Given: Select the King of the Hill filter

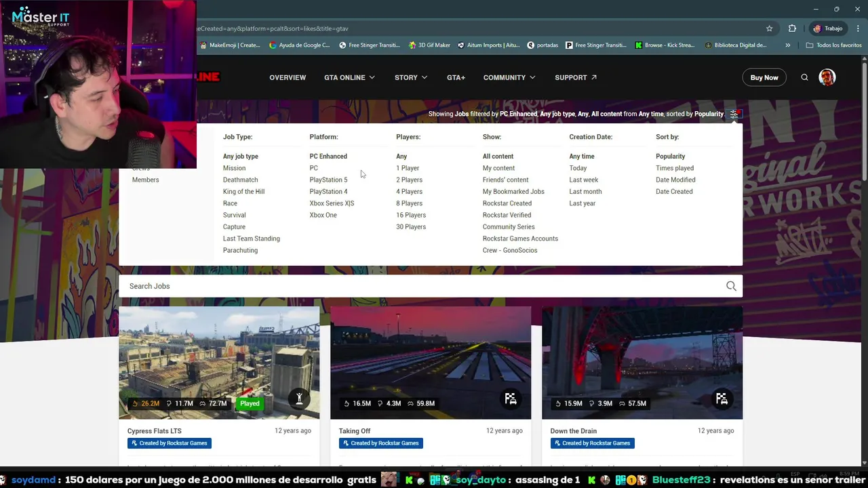Looking at the screenshot, I should click(x=243, y=191).
